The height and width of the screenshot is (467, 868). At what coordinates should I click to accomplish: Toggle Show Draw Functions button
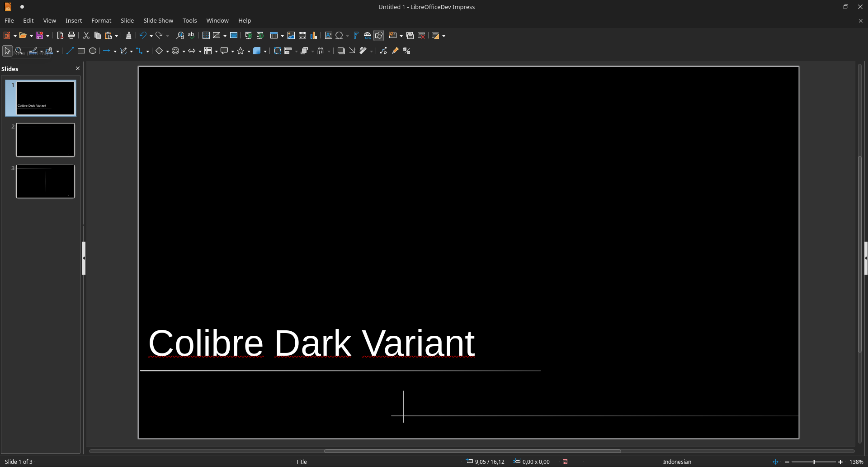tap(379, 36)
